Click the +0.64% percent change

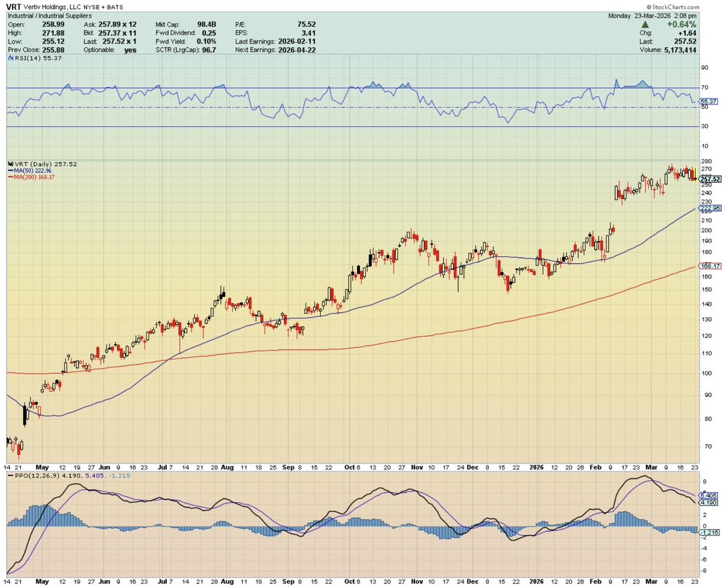pos(683,24)
